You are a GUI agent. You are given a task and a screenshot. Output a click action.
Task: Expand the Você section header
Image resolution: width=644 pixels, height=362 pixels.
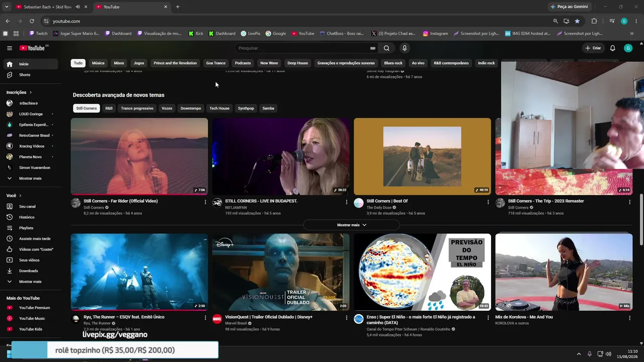14,196
